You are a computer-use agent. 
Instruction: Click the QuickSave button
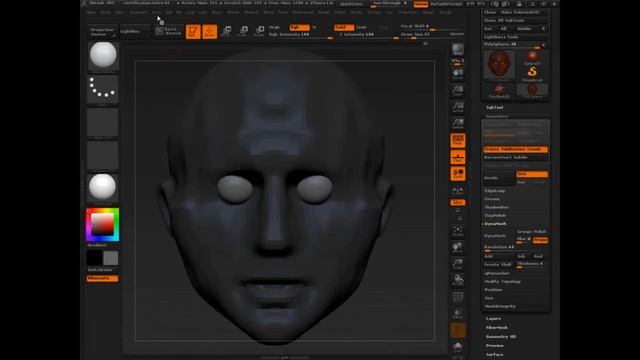pos(351,4)
